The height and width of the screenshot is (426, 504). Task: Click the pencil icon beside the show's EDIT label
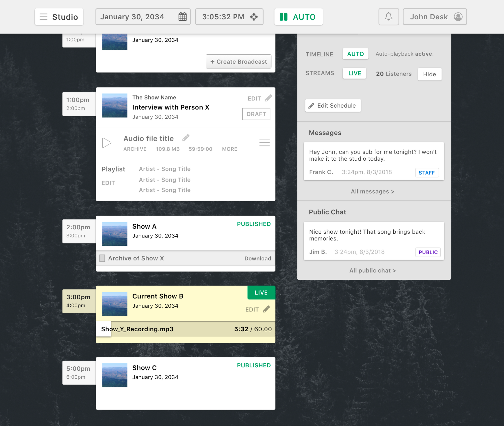click(268, 98)
